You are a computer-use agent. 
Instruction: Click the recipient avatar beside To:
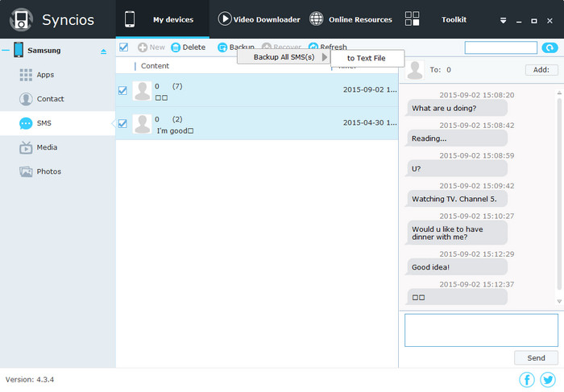[x=415, y=70]
